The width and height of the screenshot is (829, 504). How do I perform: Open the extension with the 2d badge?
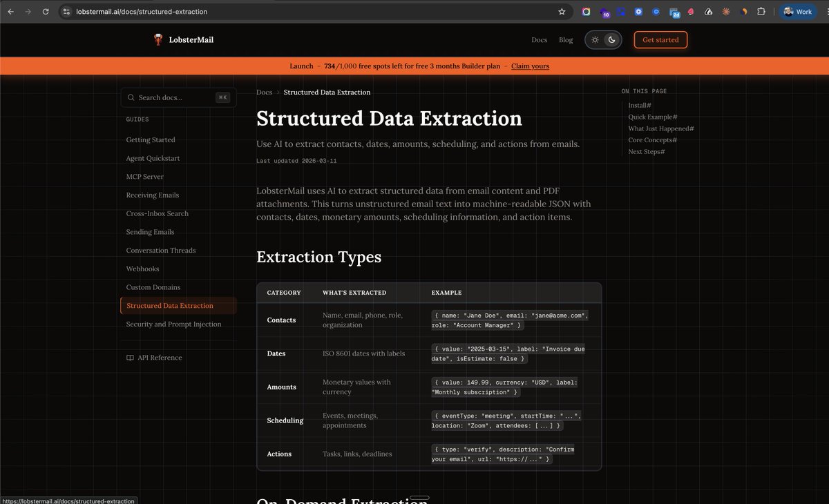(674, 12)
